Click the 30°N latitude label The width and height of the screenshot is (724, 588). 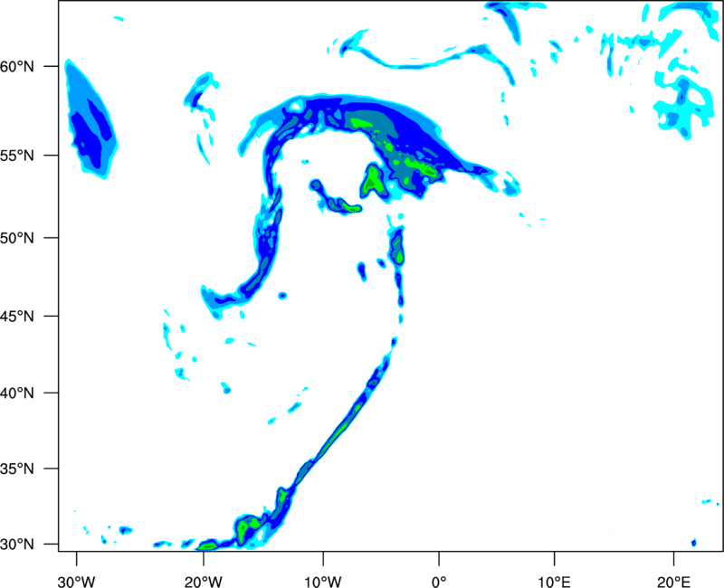click(17, 545)
